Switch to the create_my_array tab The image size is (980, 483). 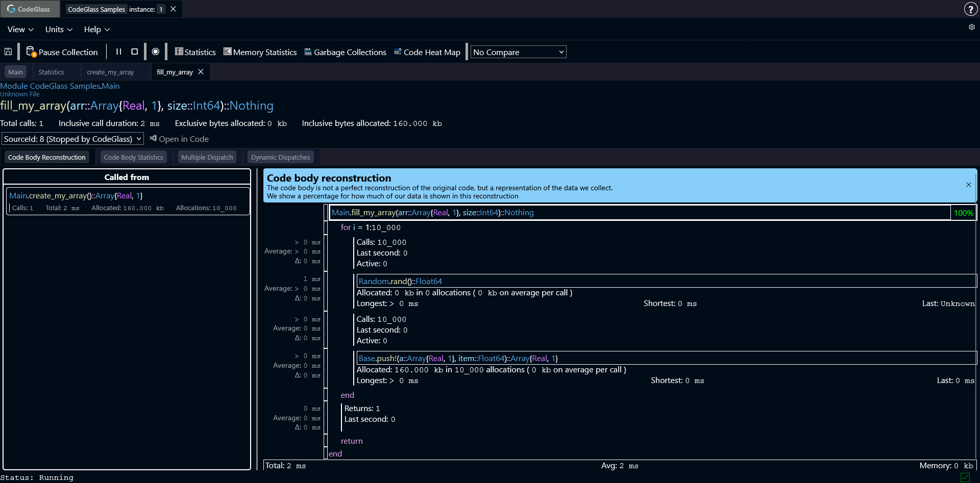point(110,72)
